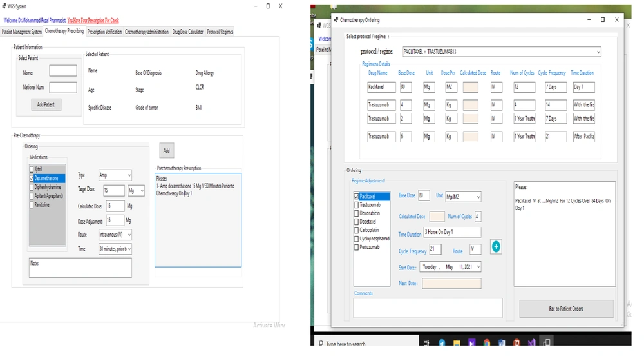Click the round plus icon beside Route
This screenshot has width=644, height=361.
pyautogui.click(x=496, y=246)
